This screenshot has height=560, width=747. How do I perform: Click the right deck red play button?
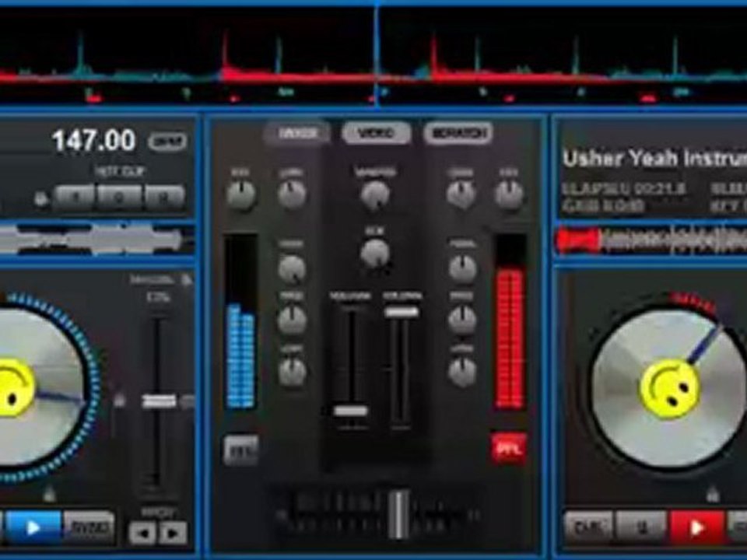pos(696,527)
